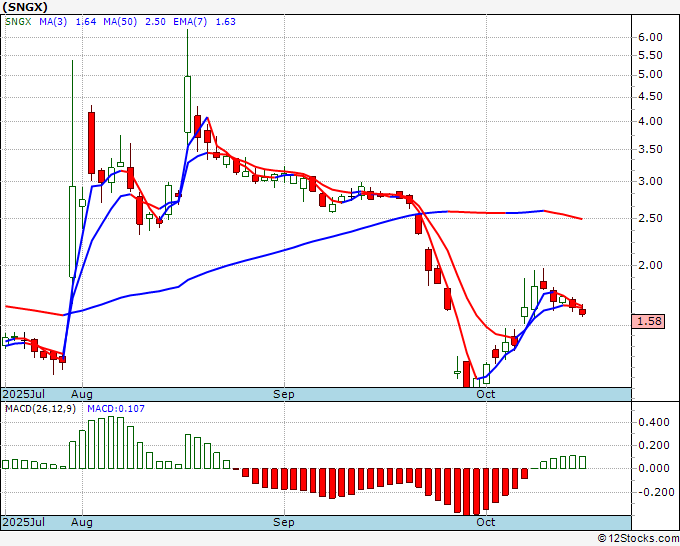Select the SNGX legend label
This screenshot has width=680, height=546.
pyautogui.click(x=18, y=22)
